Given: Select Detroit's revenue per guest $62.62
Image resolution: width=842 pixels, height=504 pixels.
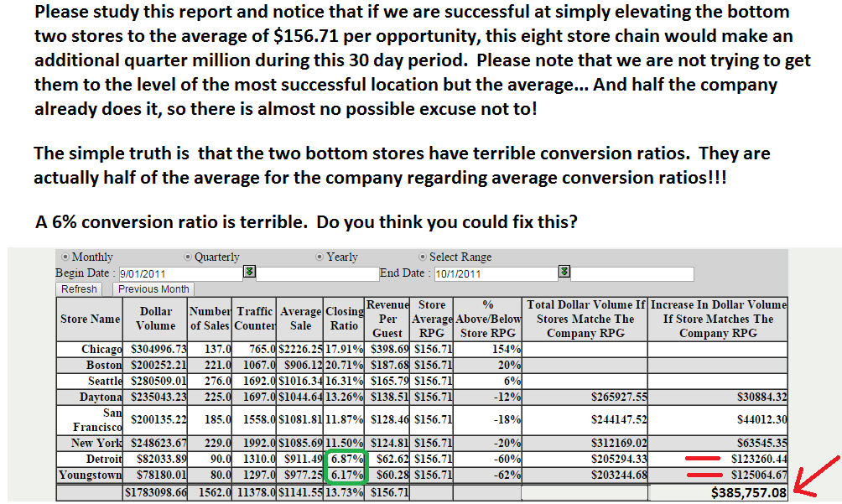Looking at the screenshot, I should 387,460.
